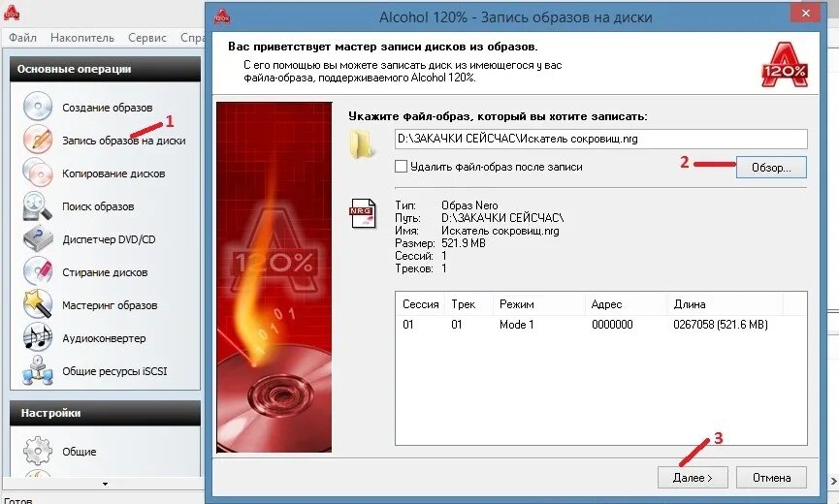Click the Длина column header
839x504 pixels.
coord(690,304)
